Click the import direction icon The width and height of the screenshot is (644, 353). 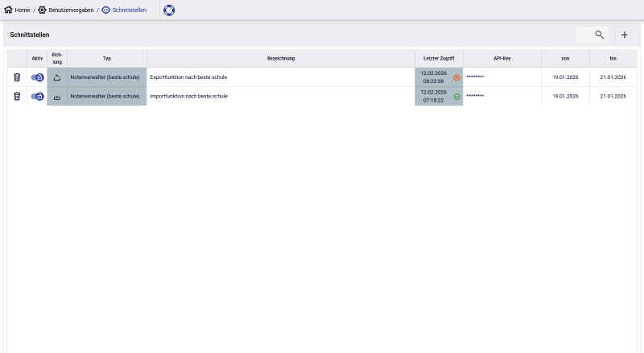(x=56, y=97)
